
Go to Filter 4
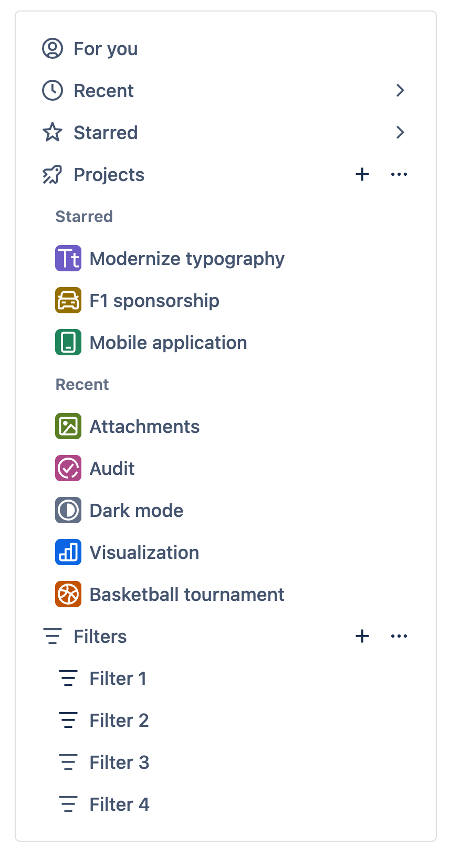[119, 805]
